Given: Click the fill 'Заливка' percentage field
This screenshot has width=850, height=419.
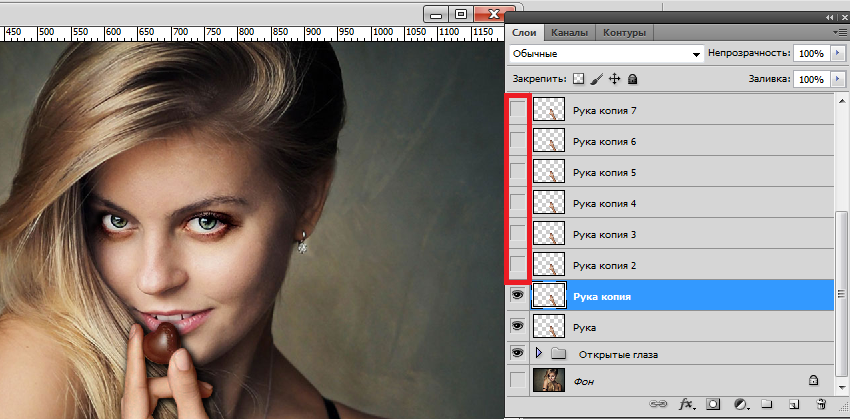Looking at the screenshot, I should [810, 79].
